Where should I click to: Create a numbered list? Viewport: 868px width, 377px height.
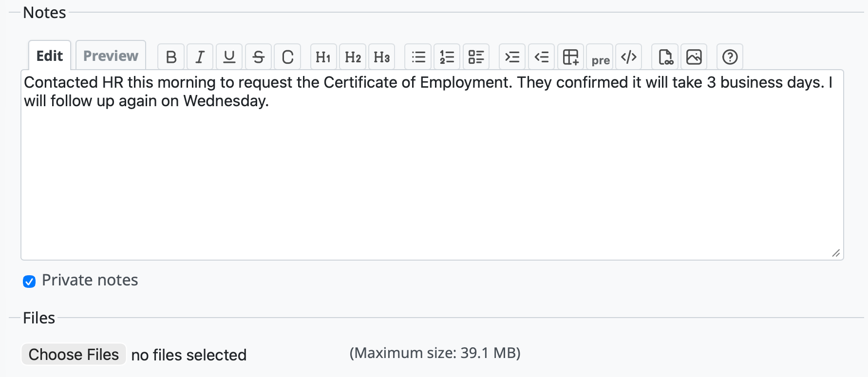(x=447, y=57)
